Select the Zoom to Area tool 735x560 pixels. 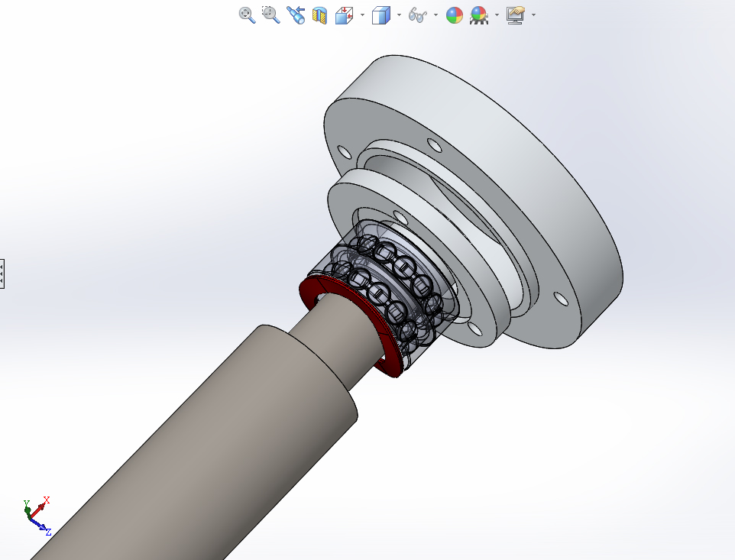point(271,15)
